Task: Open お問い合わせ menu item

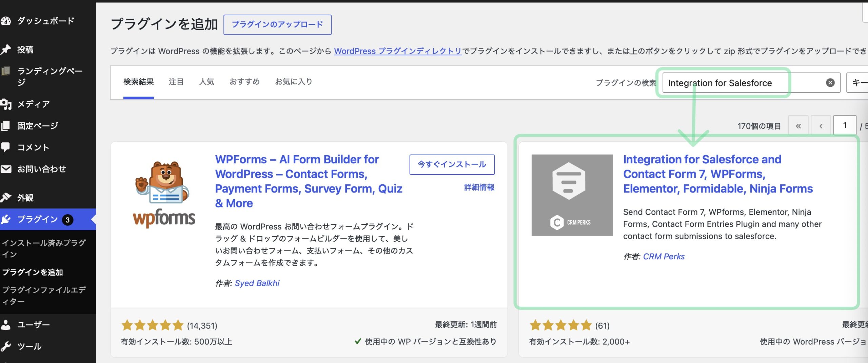Action: (x=42, y=169)
